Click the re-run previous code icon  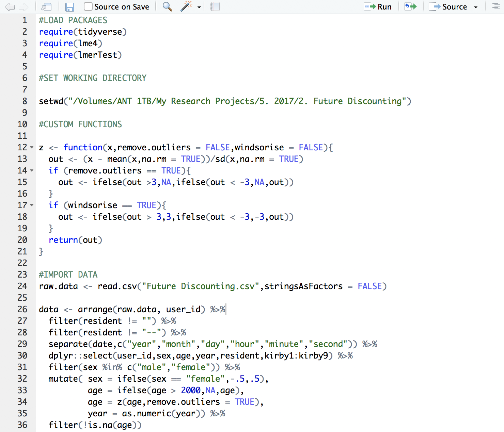411,7
